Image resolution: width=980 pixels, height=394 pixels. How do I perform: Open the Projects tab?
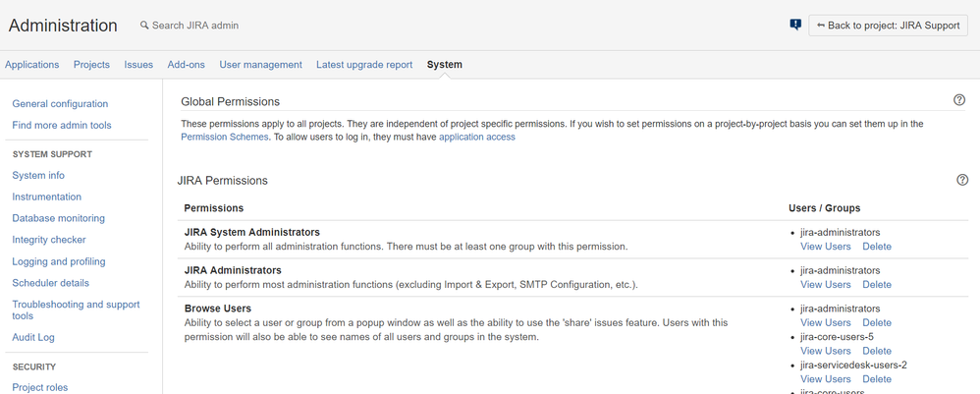tap(92, 65)
